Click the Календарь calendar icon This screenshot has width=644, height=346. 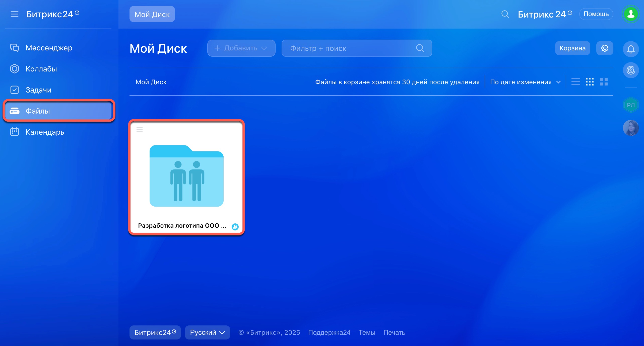pyautogui.click(x=15, y=132)
